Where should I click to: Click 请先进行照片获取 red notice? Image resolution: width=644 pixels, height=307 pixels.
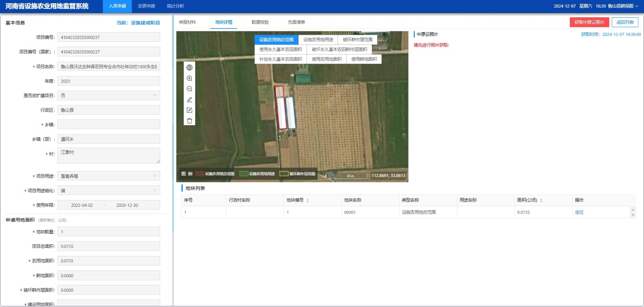pyautogui.click(x=431, y=45)
